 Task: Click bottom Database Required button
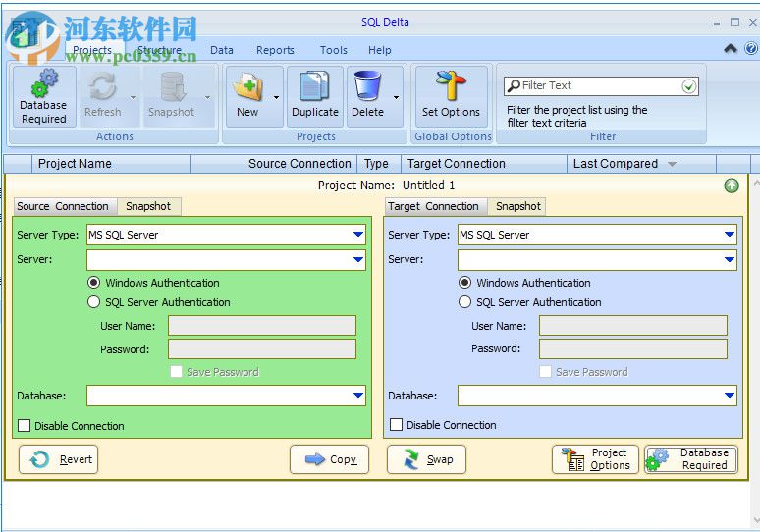691,459
